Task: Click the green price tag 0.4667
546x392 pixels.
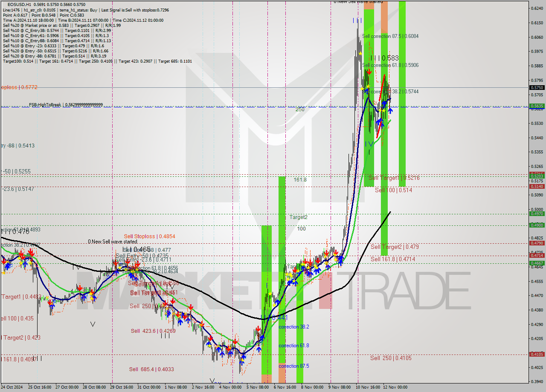Action: click(536, 263)
